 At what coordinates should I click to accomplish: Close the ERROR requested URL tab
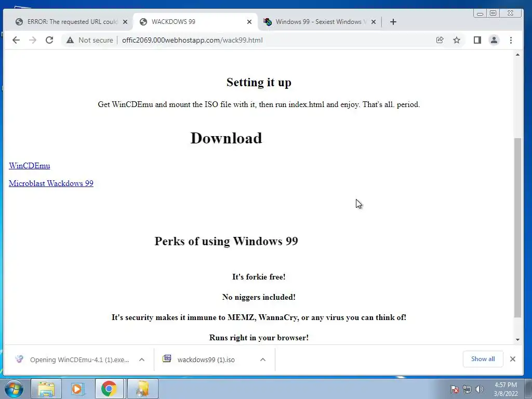coord(125,22)
